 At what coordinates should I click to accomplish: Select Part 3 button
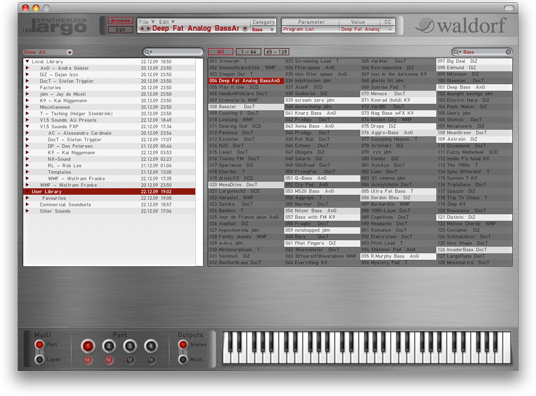130,346
